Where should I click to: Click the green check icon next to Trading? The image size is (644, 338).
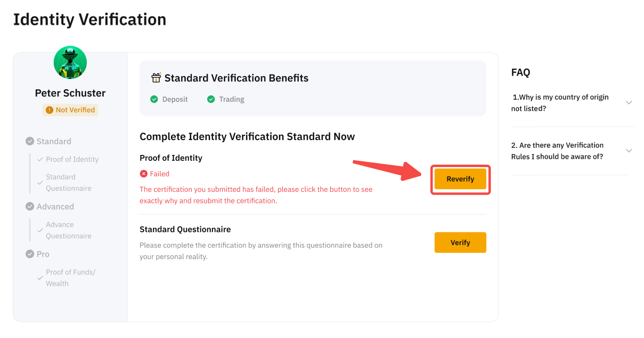pyautogui.click(x=211, y=99)
